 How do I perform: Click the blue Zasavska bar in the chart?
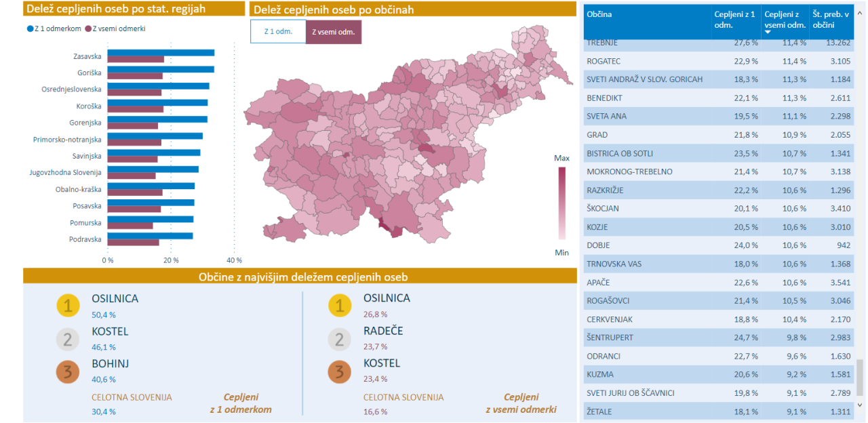(161, 53)
